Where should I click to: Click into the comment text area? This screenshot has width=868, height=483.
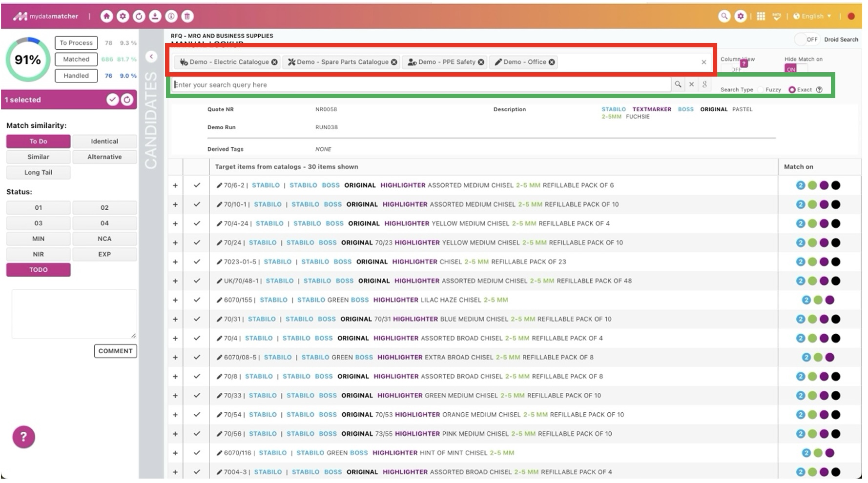74,314
